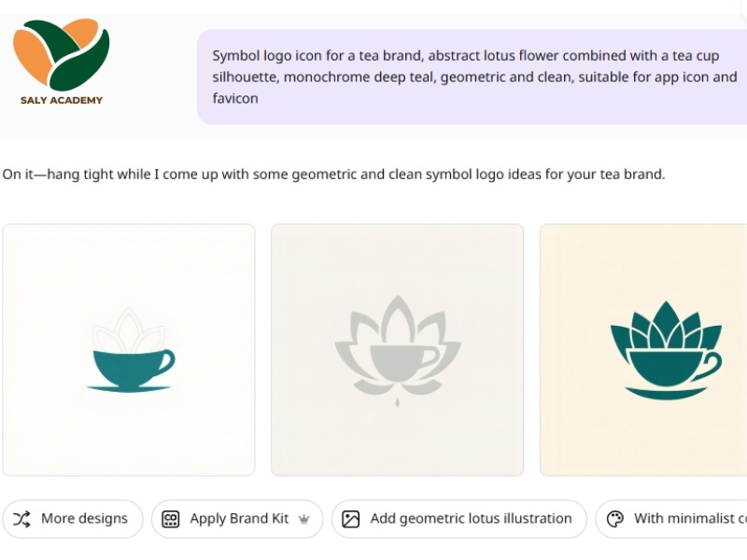Click the teal lotus leaves in third design
This screenshot has width=747, height=560.
665,326
